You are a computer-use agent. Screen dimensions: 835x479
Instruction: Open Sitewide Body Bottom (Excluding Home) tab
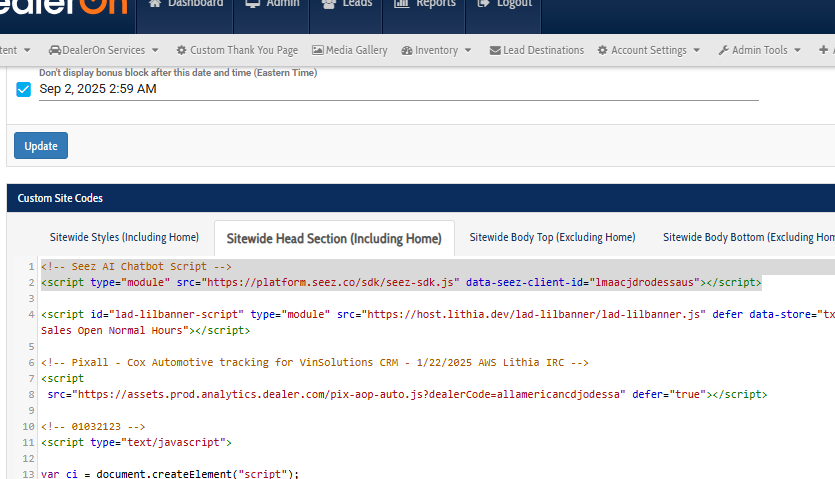point(748,237)
